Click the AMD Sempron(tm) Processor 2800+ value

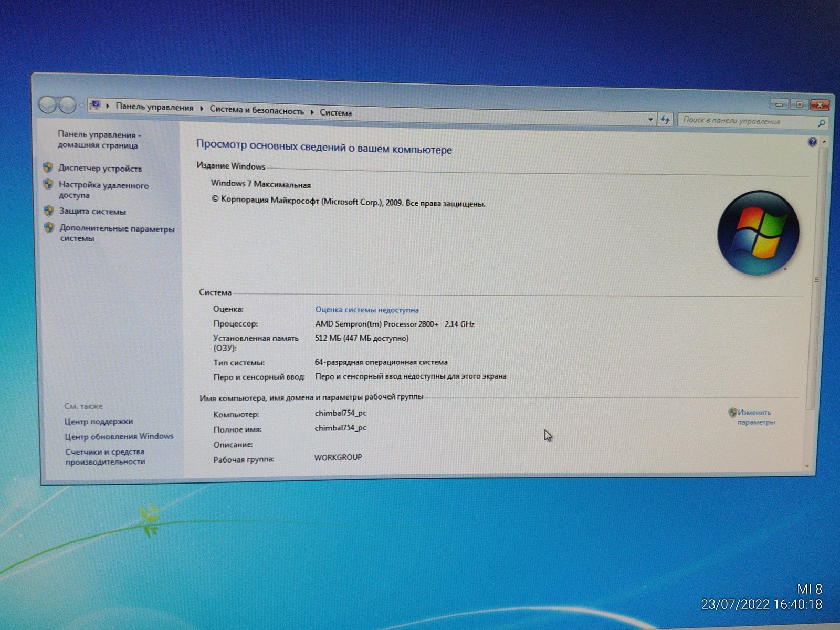(x=395, y=324)
